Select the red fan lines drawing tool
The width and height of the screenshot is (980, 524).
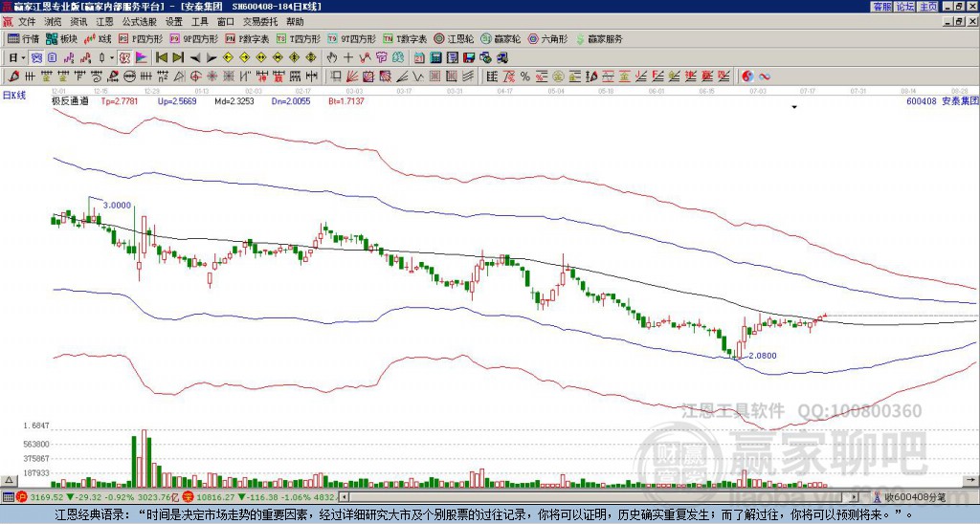click(352, 76)
